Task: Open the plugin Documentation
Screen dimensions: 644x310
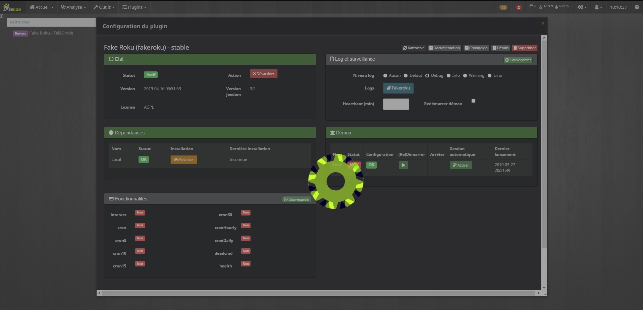Action: coord(444,48)
